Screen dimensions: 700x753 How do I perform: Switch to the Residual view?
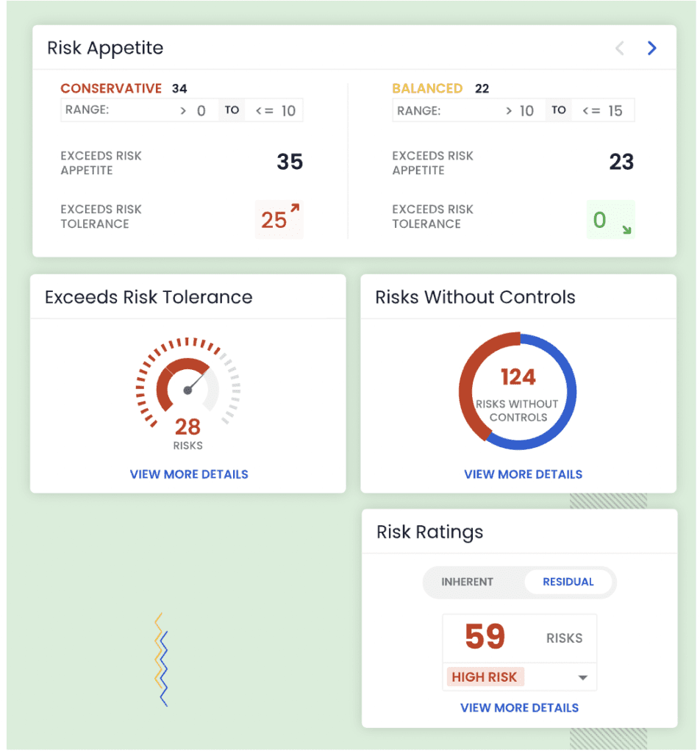[x=568, y=582]
